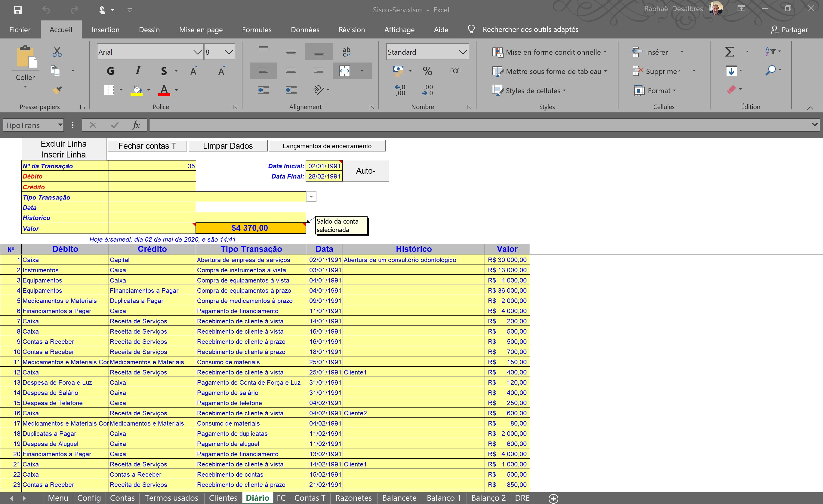Open the fill color dropdown arrow
Image resolution: width=823 pixels, height=504 pixels.
[149, 90]
